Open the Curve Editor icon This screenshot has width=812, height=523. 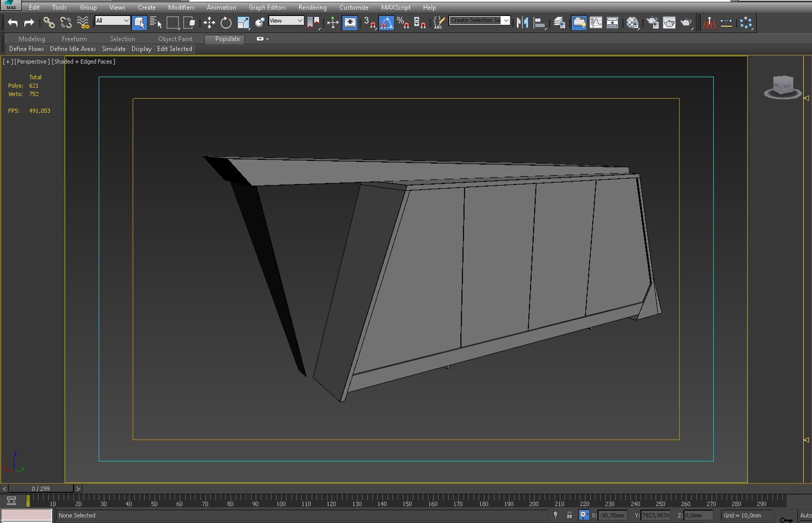pos(596,23)
